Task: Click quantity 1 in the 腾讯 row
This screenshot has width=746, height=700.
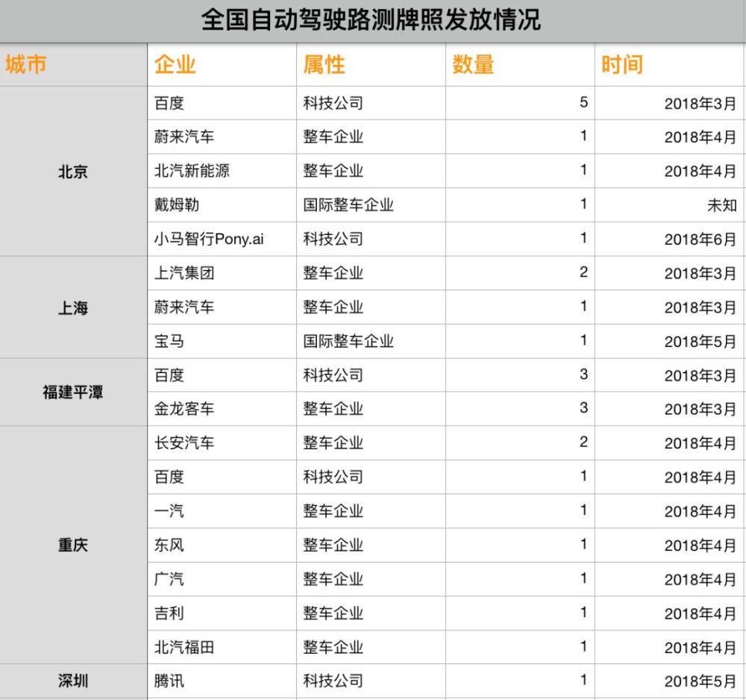Action: [x=584, y=680]
